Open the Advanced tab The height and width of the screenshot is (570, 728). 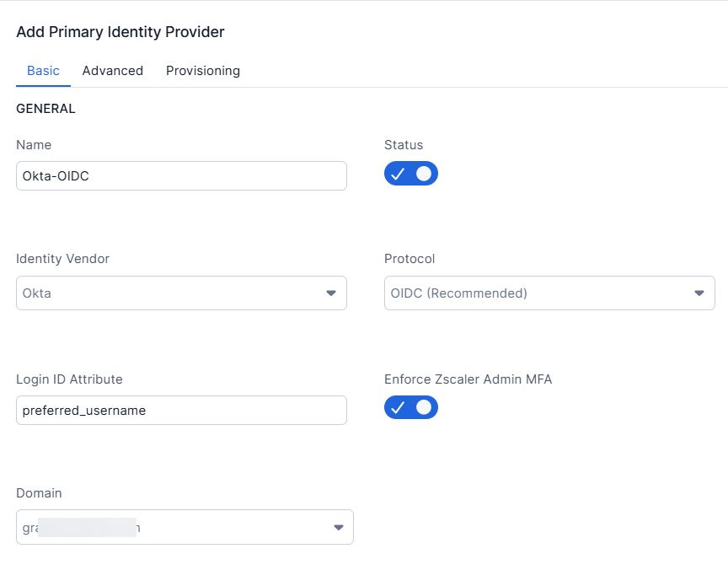coord(113,71)
